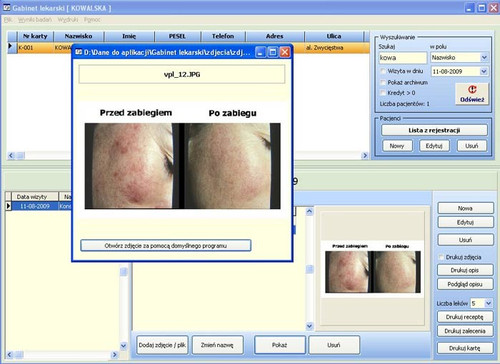This screenshot has height=364, width=500.
Task: Click the up arrow of the description scrollbar
Action: click(x=309, y=211)
